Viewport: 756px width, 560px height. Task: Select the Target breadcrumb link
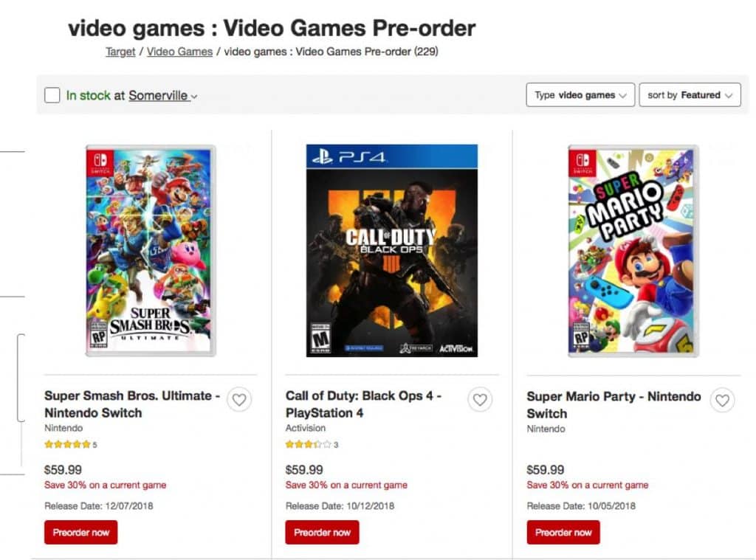point(120,52)
